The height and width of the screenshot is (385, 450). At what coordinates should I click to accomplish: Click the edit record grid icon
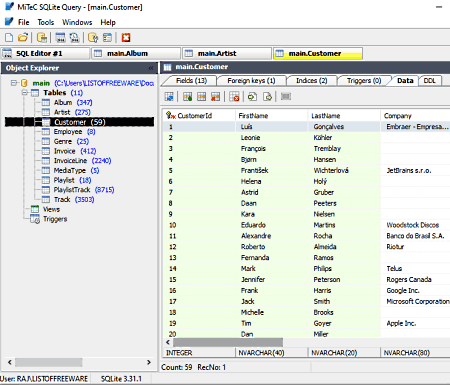pyautogui.click(x=202, y=97)
